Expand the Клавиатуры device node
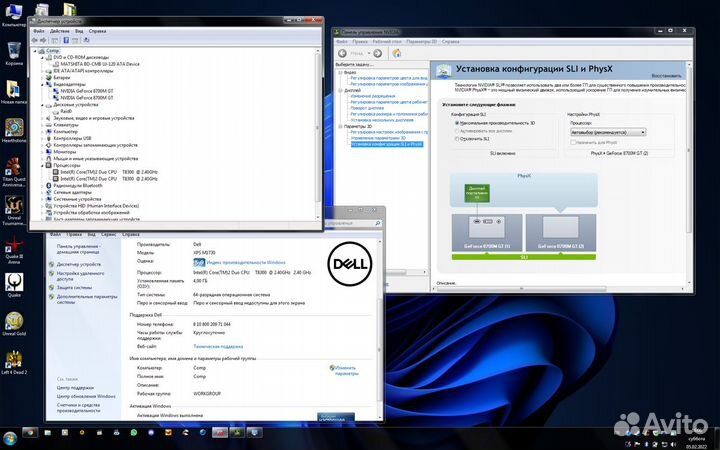 pyautogui.click(x=42, y=125)
